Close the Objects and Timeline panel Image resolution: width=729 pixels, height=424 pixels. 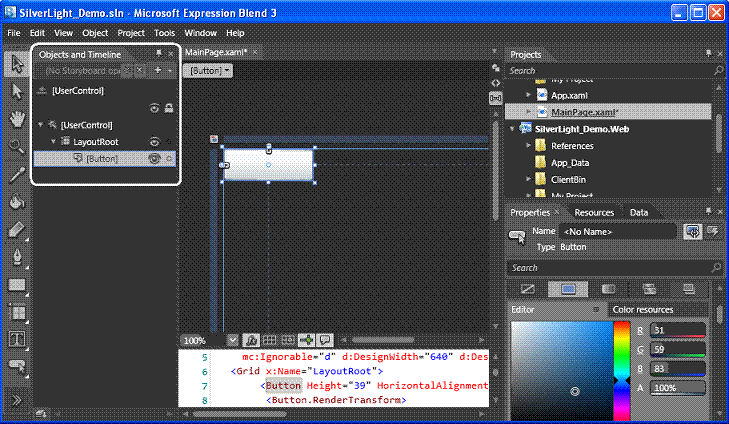[171, 54]
